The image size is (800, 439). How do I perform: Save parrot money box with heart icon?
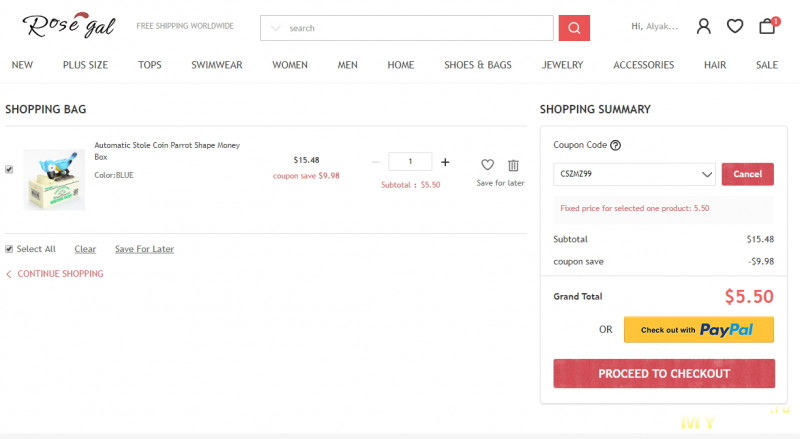pyautogui.click(x=488, y=165)
